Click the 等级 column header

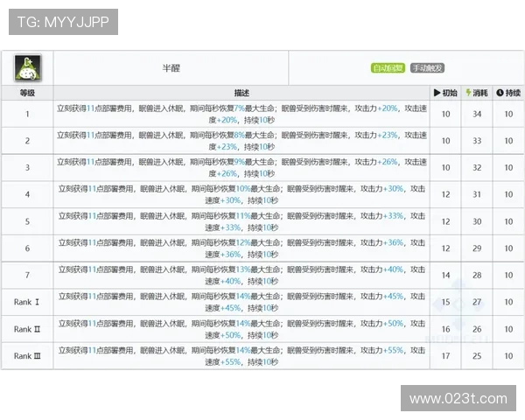(27, 93)
